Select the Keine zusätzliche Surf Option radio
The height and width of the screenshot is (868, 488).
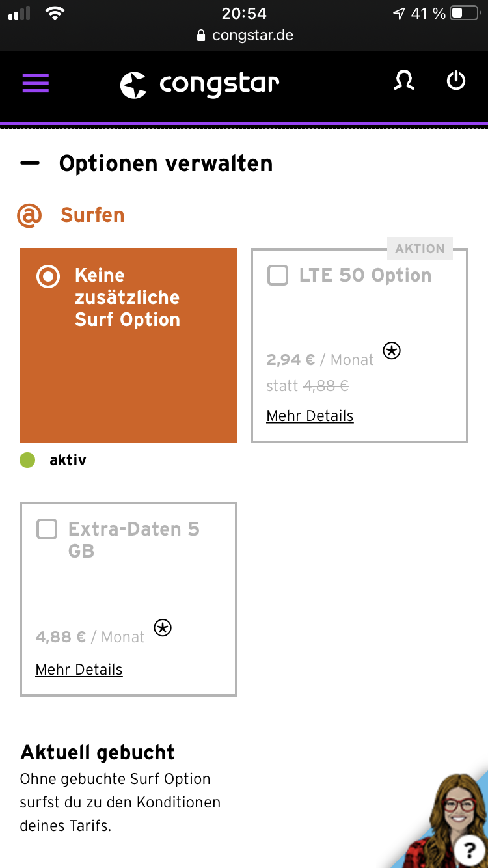click(48, 277)
